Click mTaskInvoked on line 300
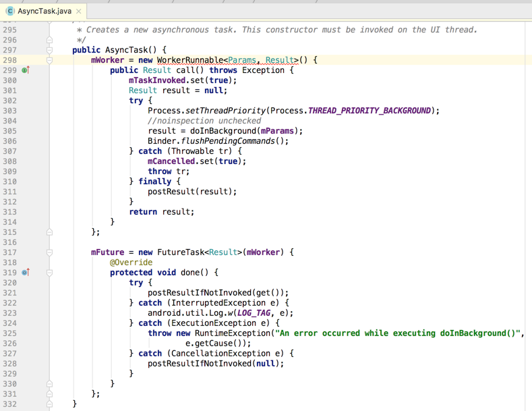 tap(157, 80)
